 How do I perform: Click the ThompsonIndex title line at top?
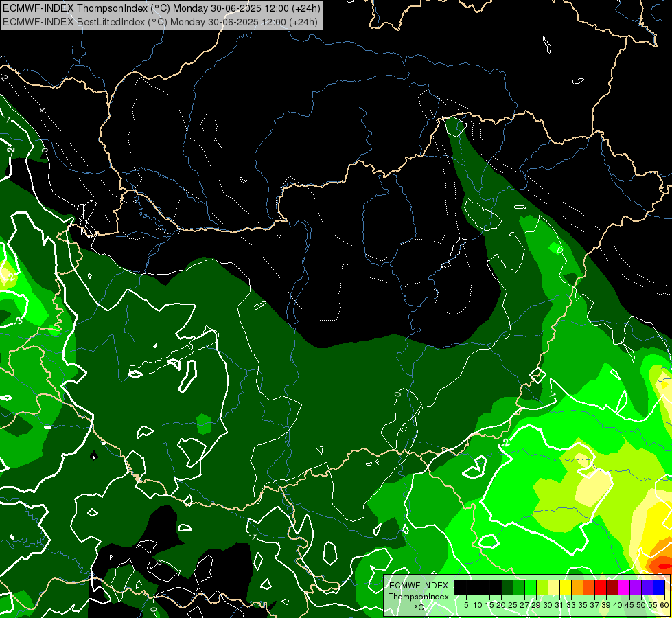pos(161,8)
